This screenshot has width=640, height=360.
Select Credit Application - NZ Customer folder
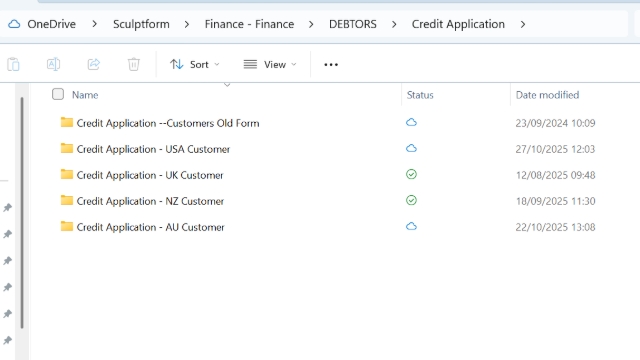click(150, 201)
